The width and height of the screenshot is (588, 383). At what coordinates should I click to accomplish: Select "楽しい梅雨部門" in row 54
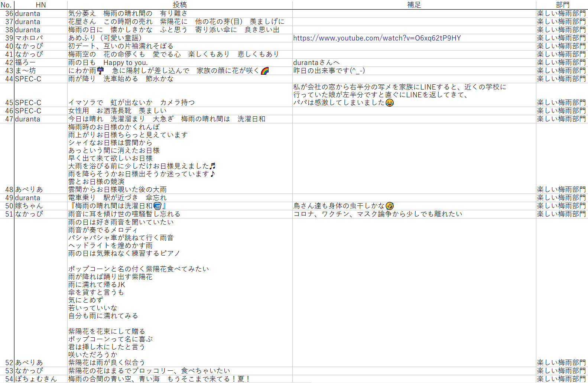(x=561, y=379)
